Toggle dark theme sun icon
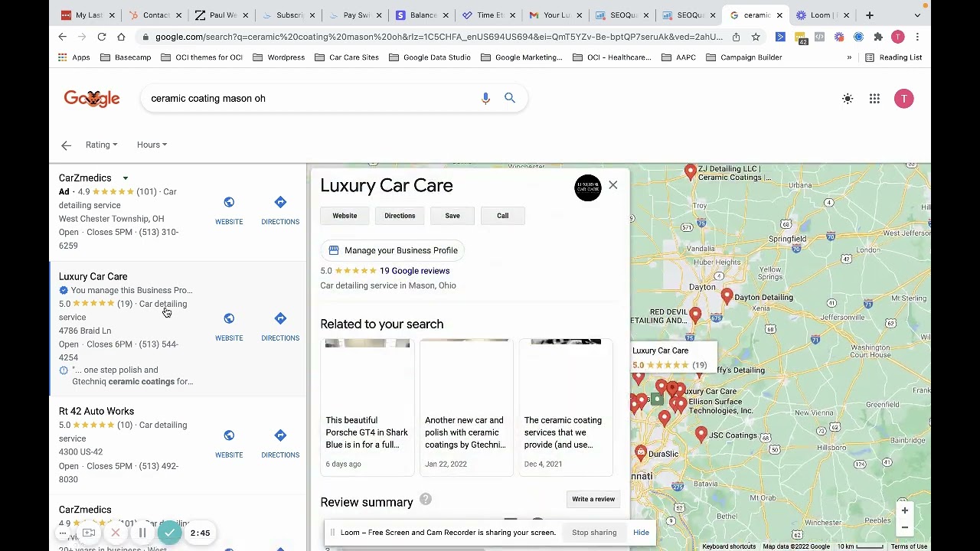 tap(848, 99)
